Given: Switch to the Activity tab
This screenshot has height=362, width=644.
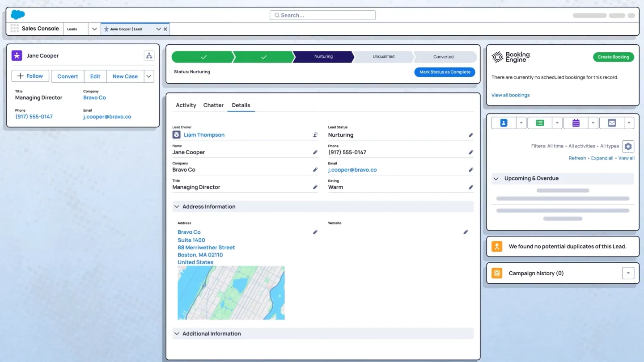Looking at the screenshot, I should pyautogui.click(x=186, y=105).
